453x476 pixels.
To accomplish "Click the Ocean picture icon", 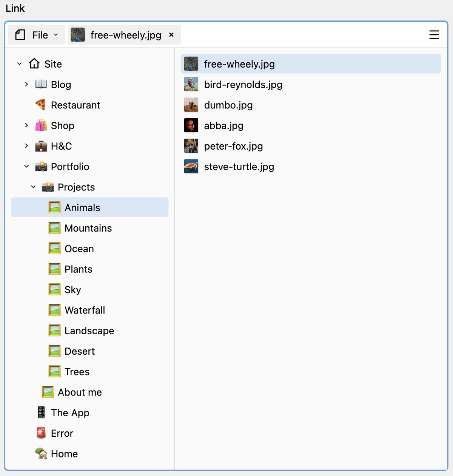I will tap(55, 248).
